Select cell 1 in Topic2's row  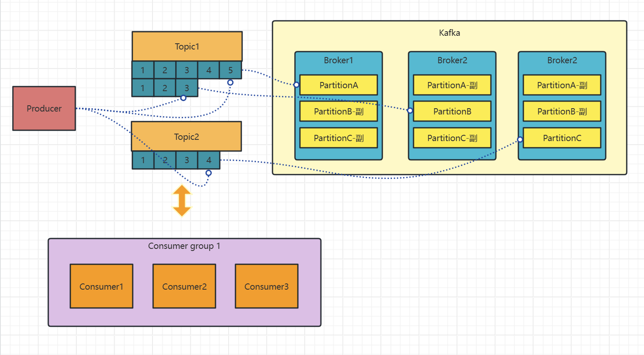pos(143,160)
